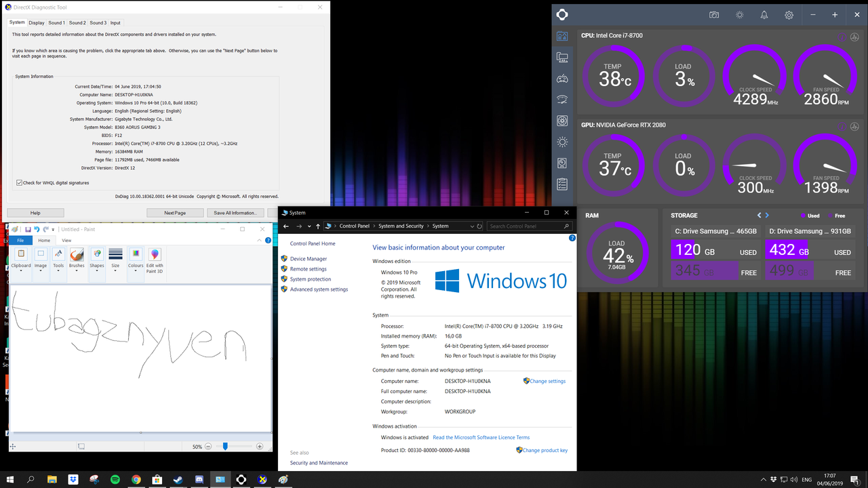Open the Size dropdown in Paint

(115, 270)
